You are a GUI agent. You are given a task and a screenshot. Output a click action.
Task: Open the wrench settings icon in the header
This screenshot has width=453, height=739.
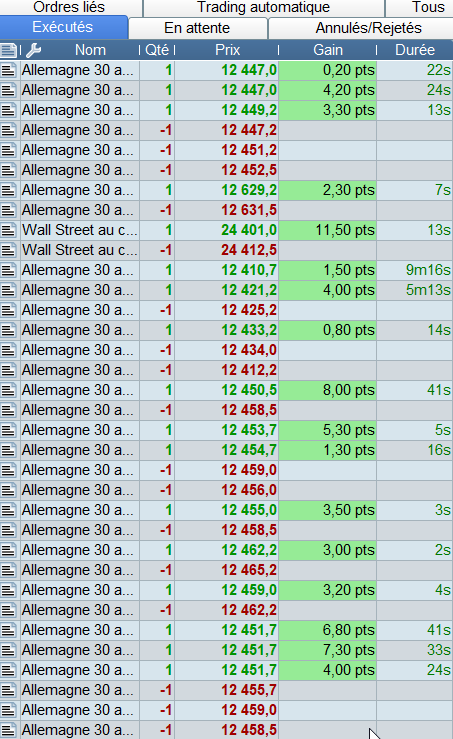coord(33,50)
